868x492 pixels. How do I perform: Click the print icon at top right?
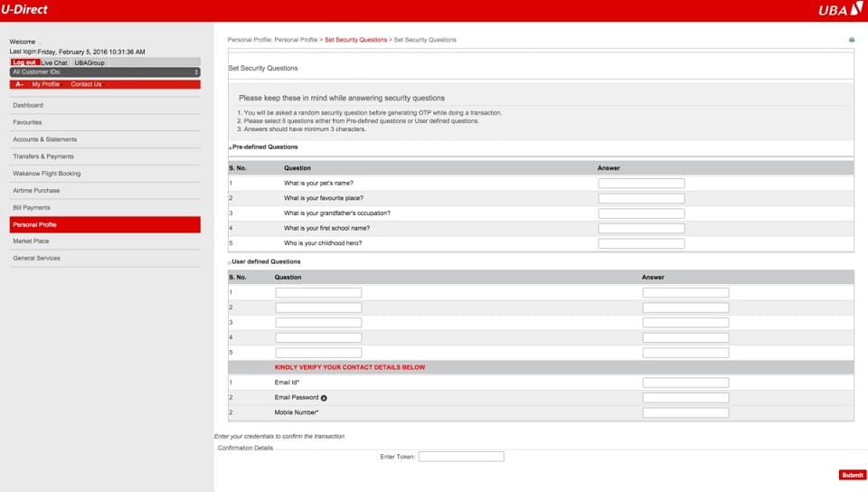(x=851, y=41)
